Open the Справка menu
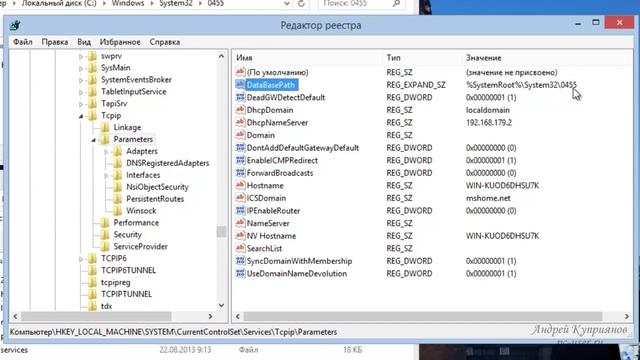 [x=164, y=42]
